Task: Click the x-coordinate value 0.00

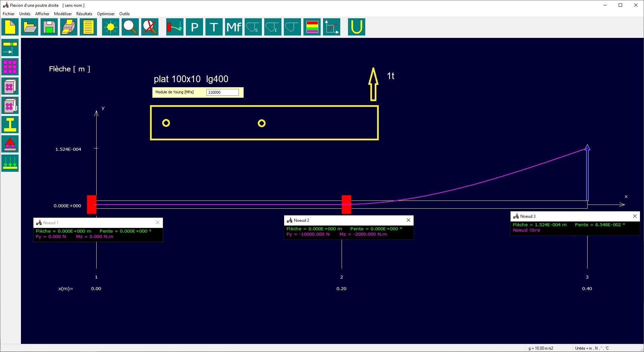Action: click(96, 288)
